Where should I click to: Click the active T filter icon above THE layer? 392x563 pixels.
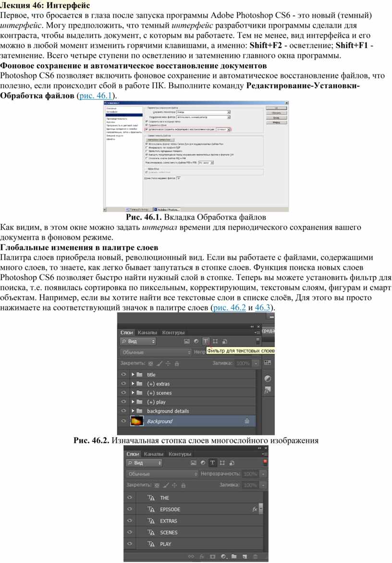[x=212, y=463]
